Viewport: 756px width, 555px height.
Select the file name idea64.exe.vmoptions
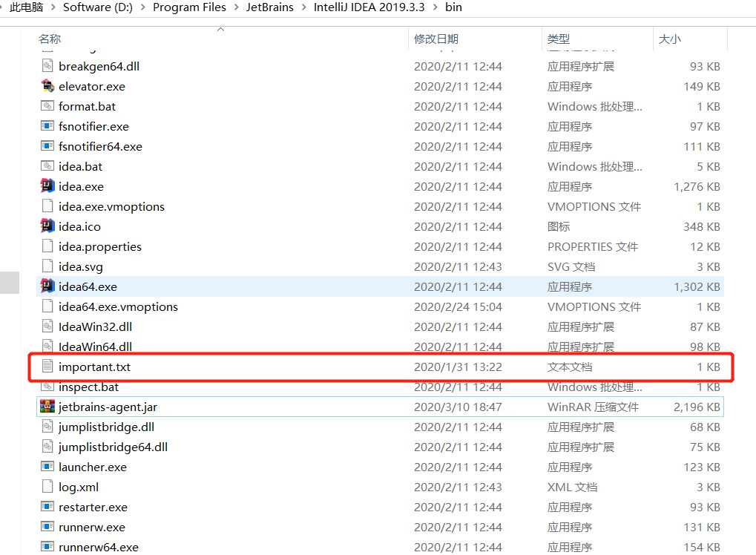pos(118,306)
